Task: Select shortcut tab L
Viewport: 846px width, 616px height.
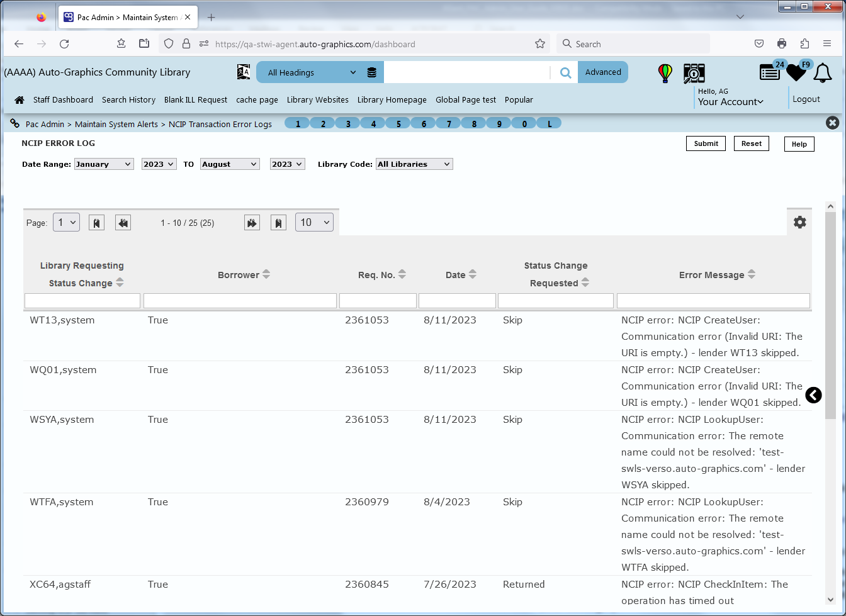Action: tap(550, 123)
